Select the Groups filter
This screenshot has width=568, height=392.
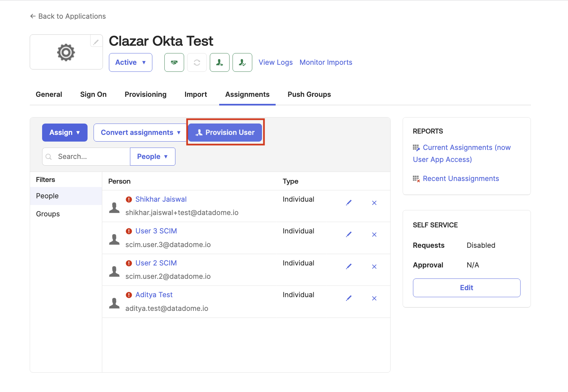coord(66,214)
